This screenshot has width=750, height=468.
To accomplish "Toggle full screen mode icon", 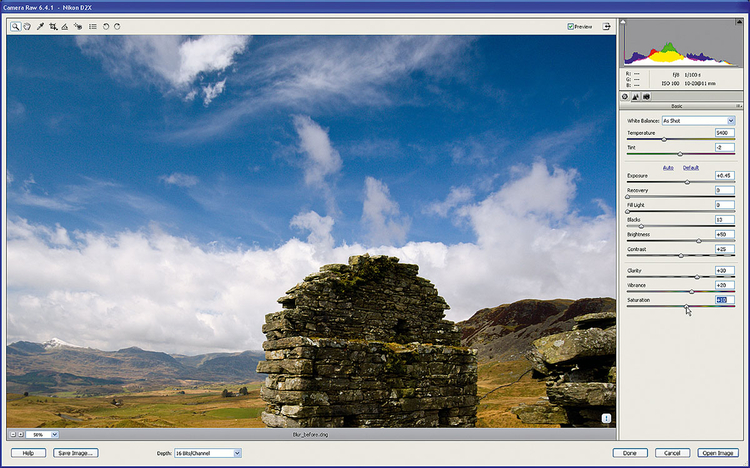I will point(607,27).
